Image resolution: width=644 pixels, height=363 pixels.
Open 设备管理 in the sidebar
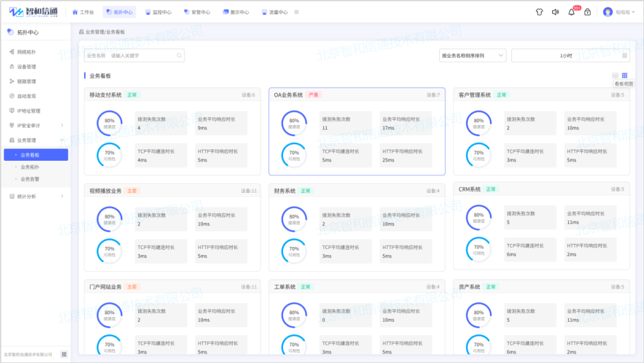[27, 67]
